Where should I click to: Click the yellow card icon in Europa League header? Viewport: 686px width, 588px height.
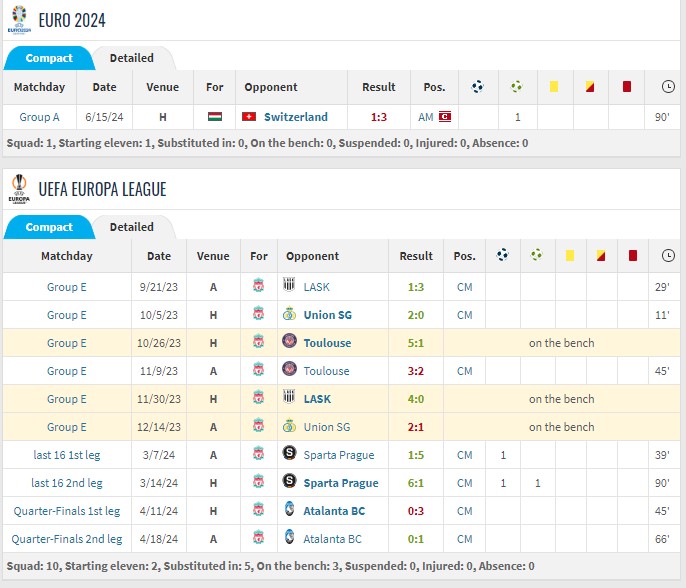(x=570, y=255)
